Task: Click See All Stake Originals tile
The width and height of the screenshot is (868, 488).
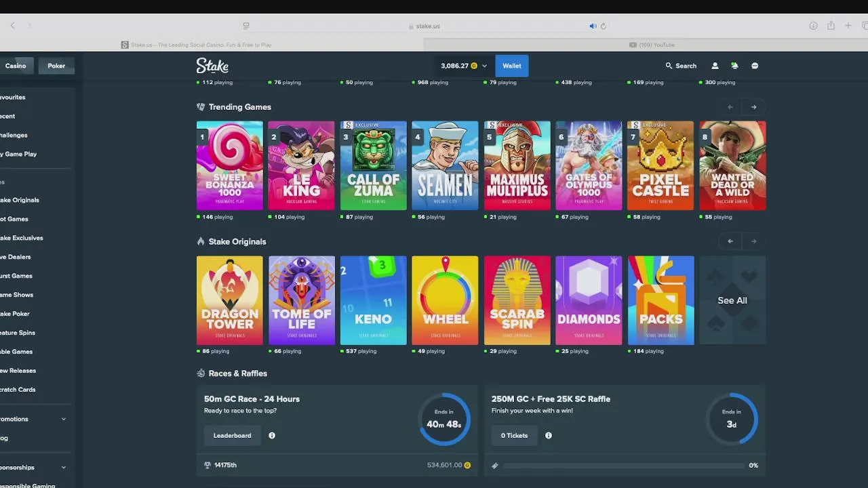Action: click(x=732, y=300)
